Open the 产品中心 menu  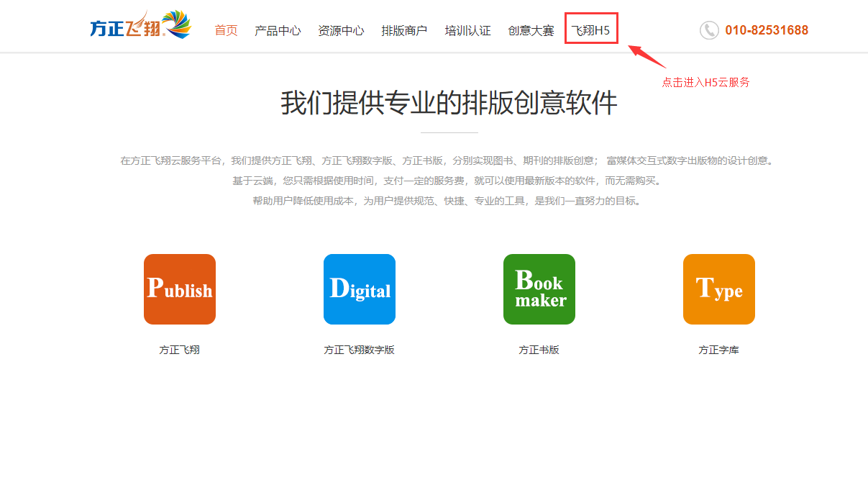[x=278, y=30]
